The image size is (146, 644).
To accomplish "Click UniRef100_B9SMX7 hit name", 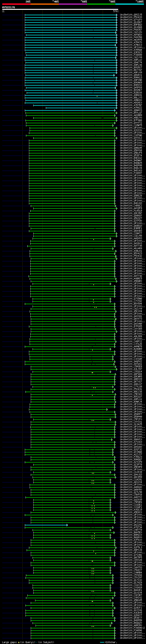I will [x=131, y=67].
